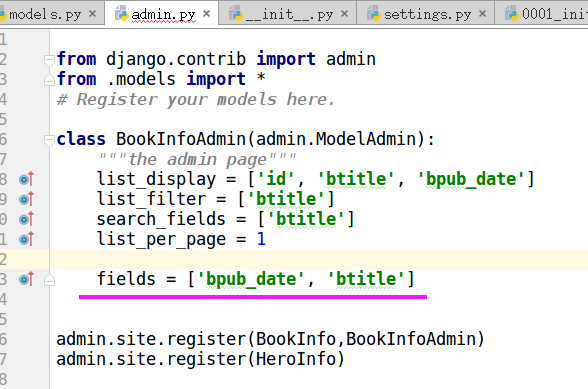The image size is (588, 389).
Task: Collapse the BookInfoAdmin class fold marker
Action: coord(49,140)
